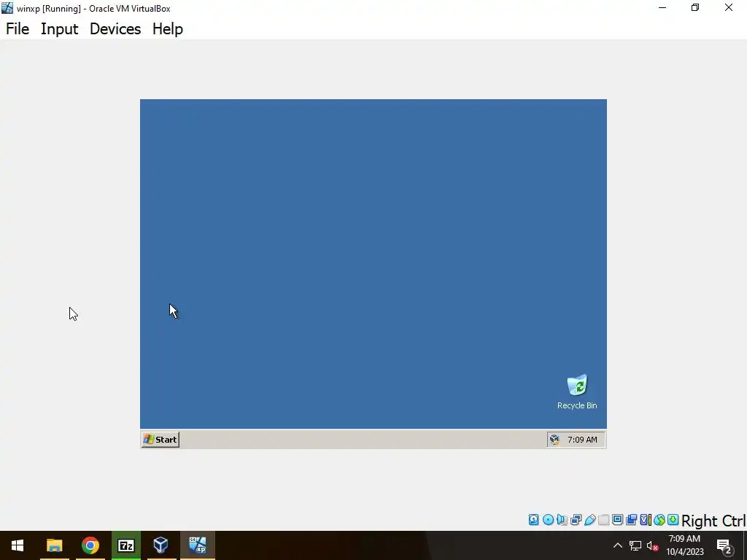Click the display monitor status icon
Image resolution: width=747 pixels, height=560 pixels.
pos(617,519)
